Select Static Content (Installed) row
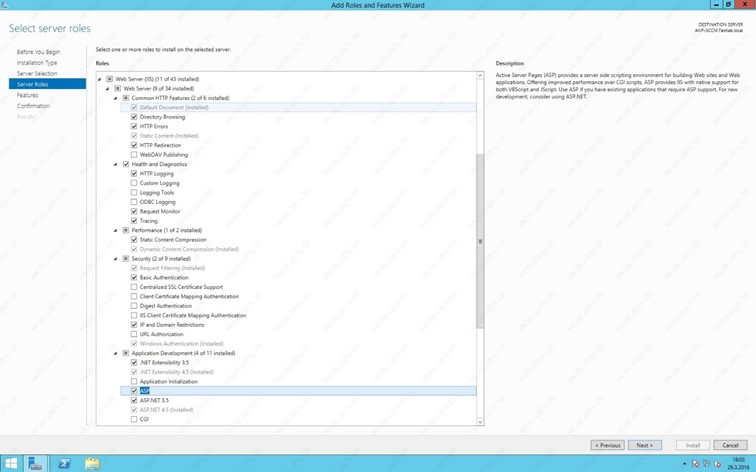 tap(169, 136)
